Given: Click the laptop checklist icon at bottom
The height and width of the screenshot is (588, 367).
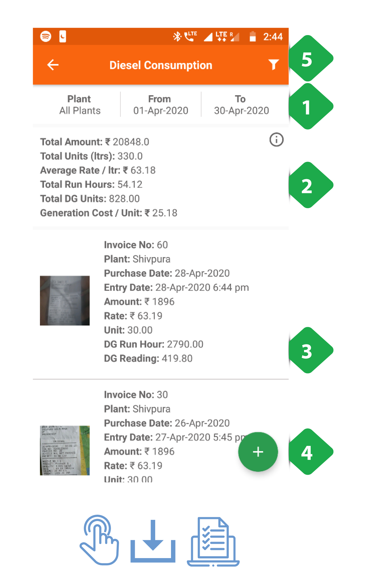Looking at the screenshot, I should pyautogui.click(x=213, y=542).
